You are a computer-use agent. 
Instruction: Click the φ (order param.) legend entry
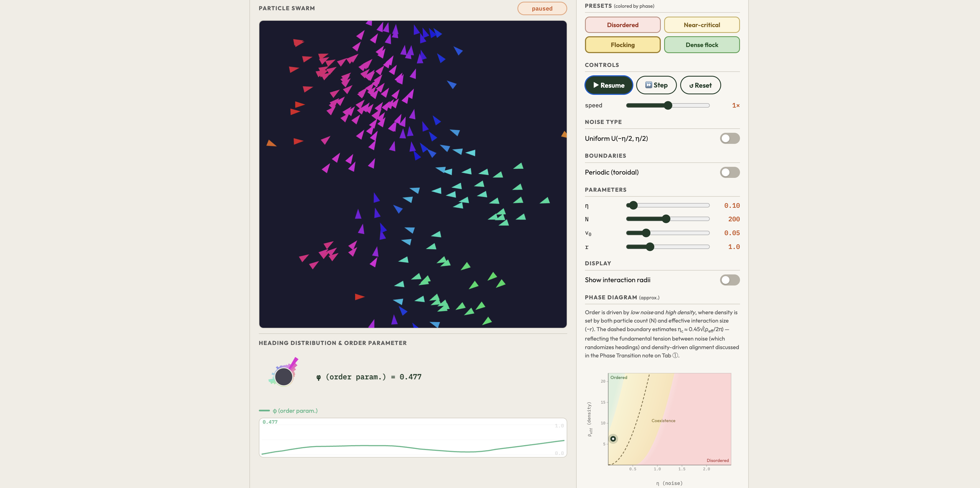288,411
